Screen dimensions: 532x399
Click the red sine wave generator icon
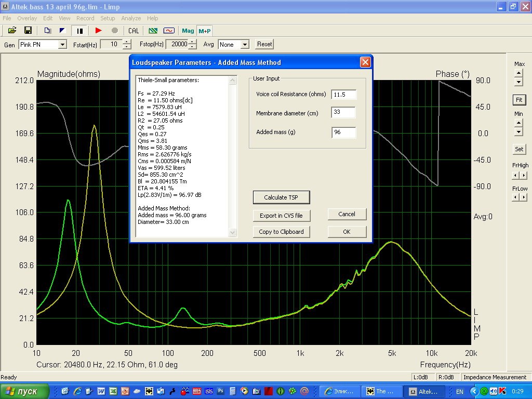[168, 31]
